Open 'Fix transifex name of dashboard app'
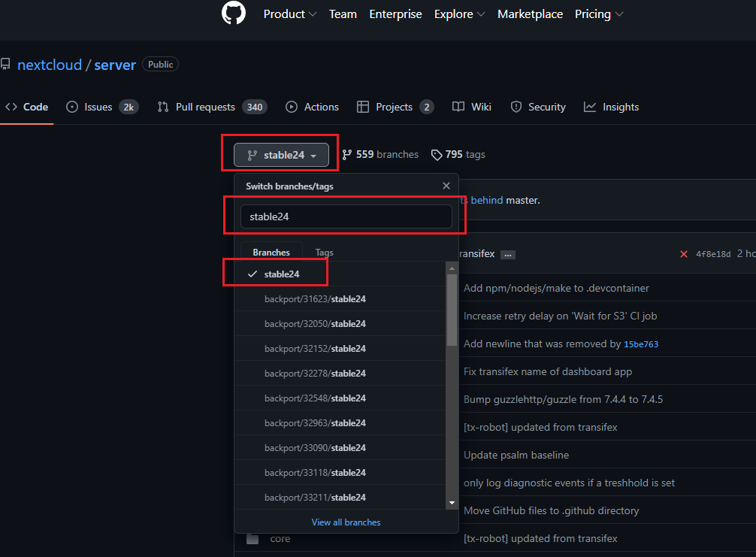This screenshot has width=756, height=557. (547, 372)
